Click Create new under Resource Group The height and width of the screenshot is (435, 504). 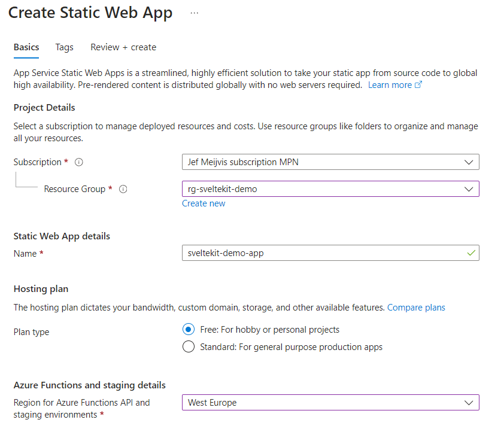204,203
